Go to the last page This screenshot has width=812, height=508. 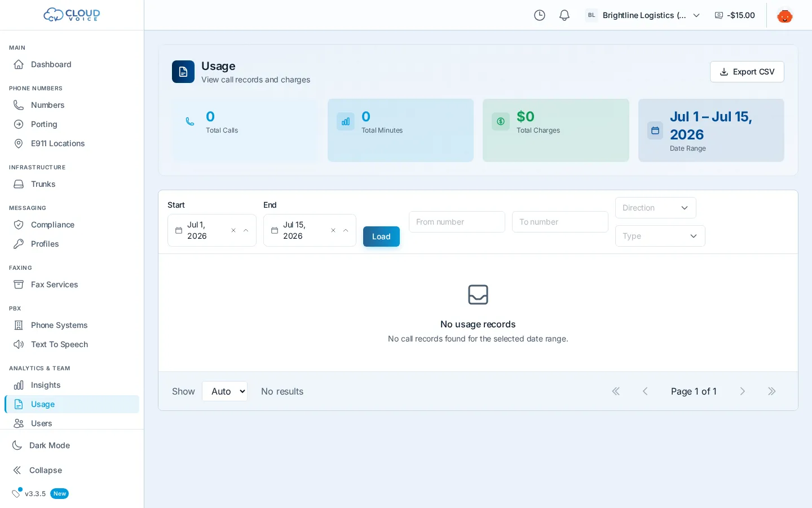click(772, 391)
